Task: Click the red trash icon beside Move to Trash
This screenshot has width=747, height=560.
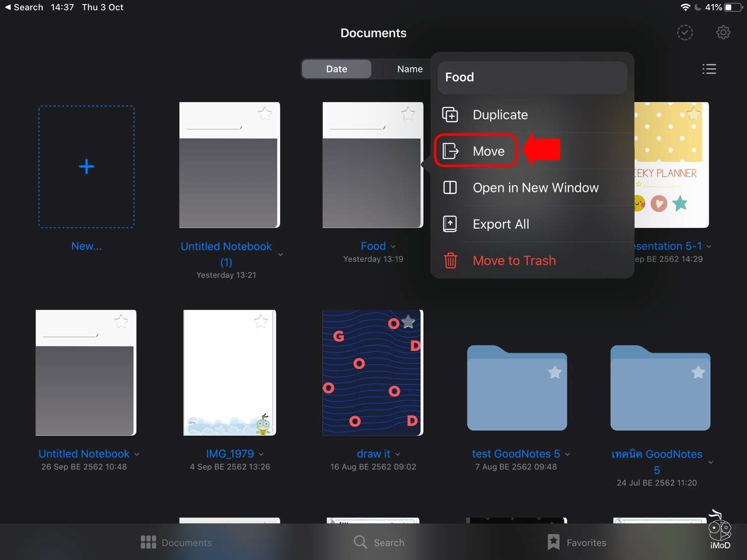Action: pos(451,261)
